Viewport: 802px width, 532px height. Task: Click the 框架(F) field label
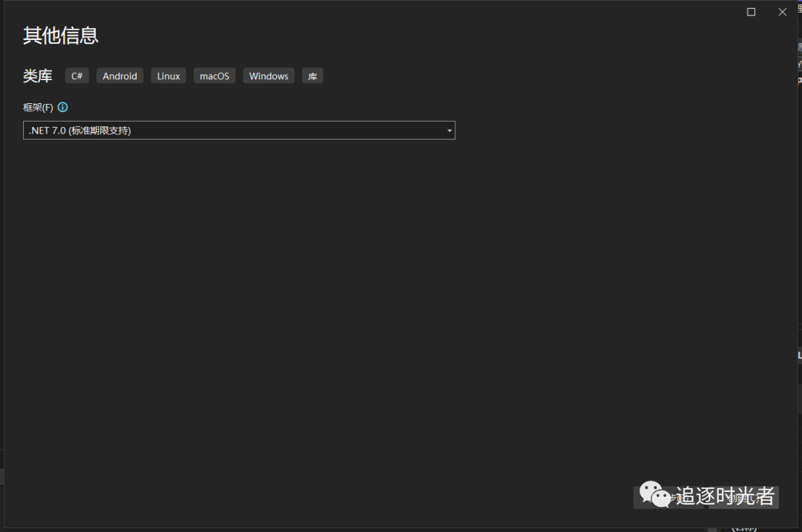38,108
